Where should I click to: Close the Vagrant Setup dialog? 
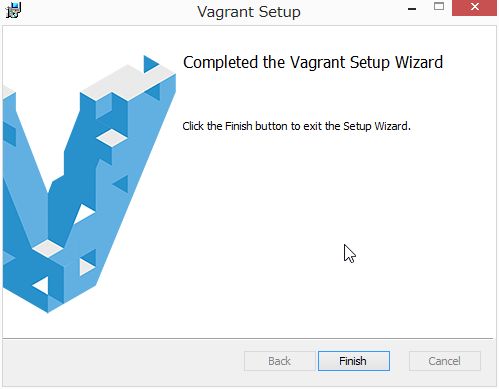pos(474,7)
